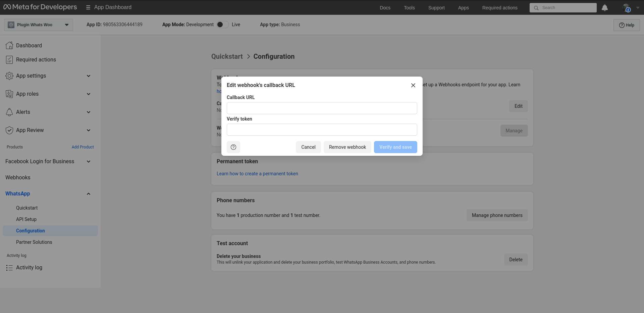
Task: Click the Meta for Developers logo
Action: (x=40, y=7)
